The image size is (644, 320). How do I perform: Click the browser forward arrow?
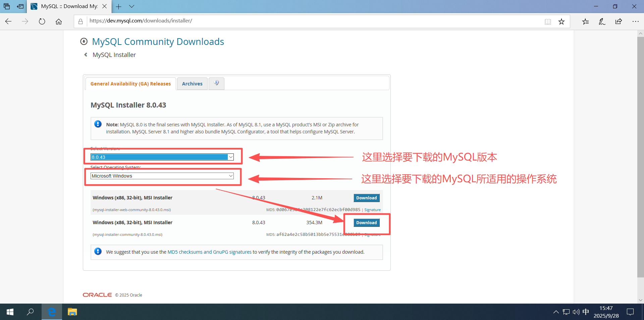pyautogui.click(x=25, y=21)
